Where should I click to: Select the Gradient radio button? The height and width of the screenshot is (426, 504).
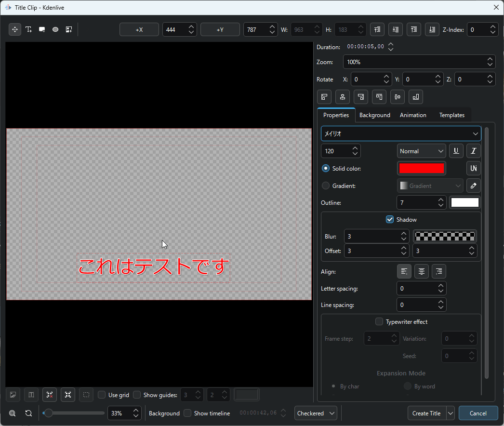tap(326, 186)
